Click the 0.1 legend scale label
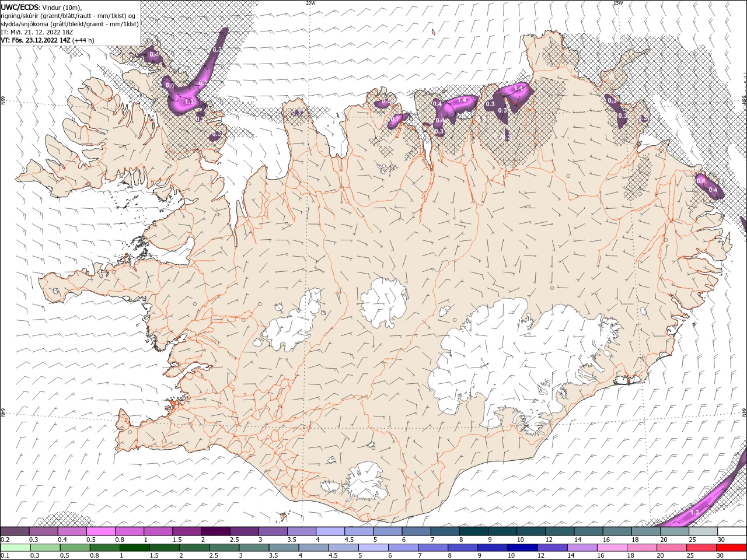The height and width of the screenshot is (560, 747). point(5,556)
